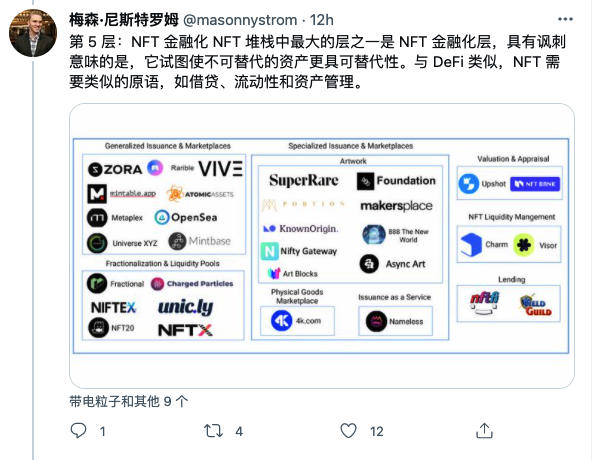The width and height of the screenshot is (596, 461).
Task: Click the retweet arrows icon
Action: pos(213,431)
